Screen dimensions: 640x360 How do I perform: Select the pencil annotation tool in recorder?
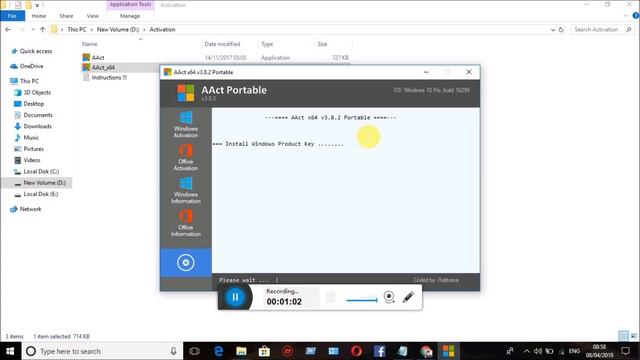[x=408, y=297]
